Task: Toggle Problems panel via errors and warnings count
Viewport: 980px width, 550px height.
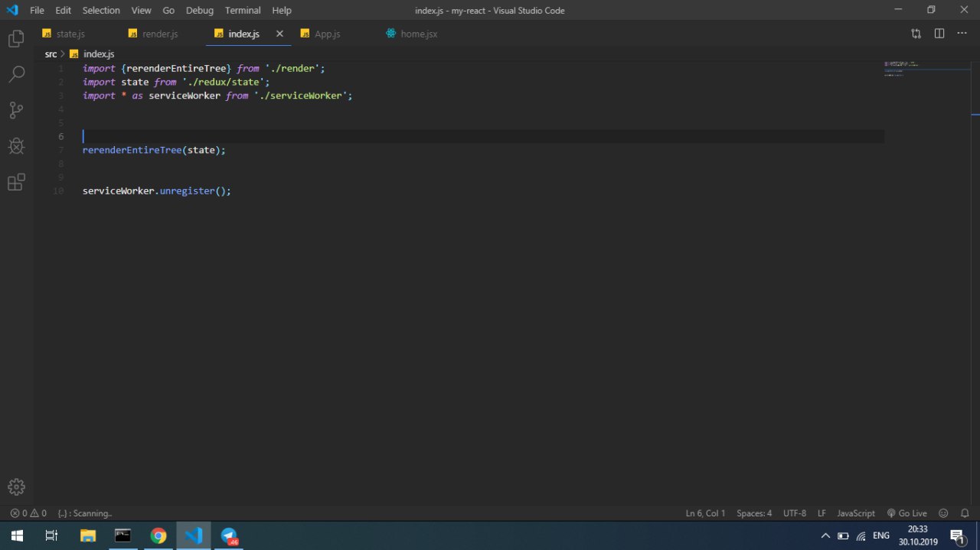Action: tap(28, 513)
